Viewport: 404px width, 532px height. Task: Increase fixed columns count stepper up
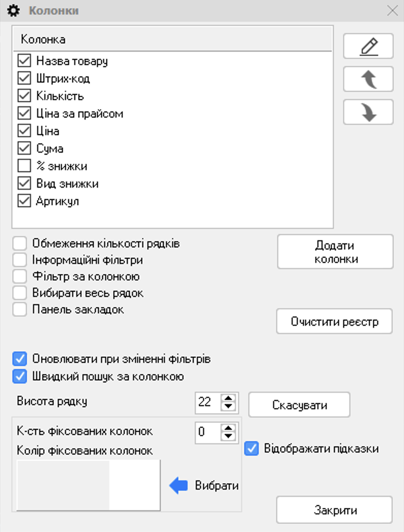click(228, 428)
